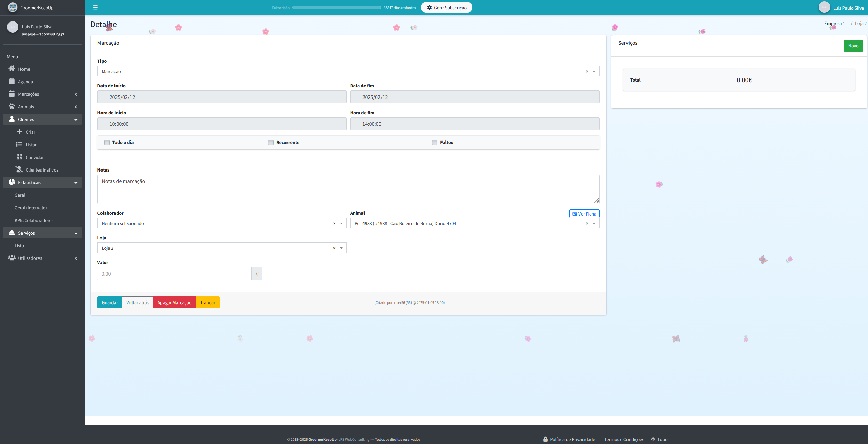The width and height of the screenshot is (868, 444).
Task: Click the Criar plus icon under Clientes
Action: [x=19, y=132]
